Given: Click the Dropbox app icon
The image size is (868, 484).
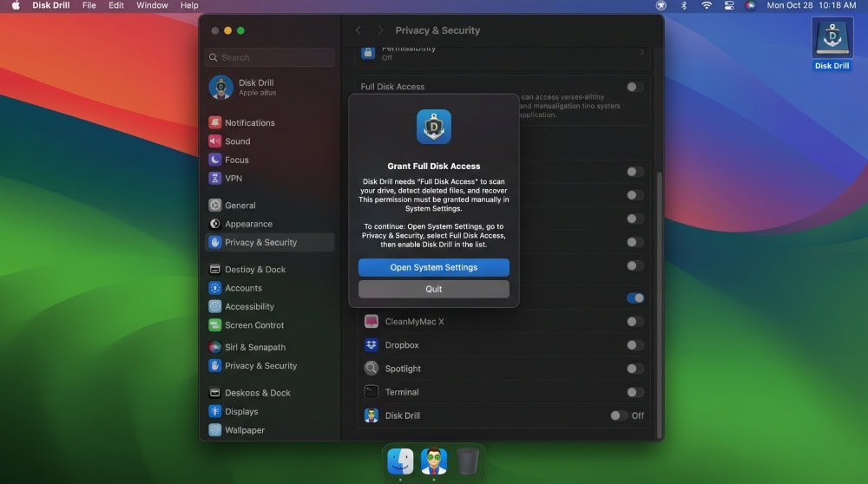Looking at the screenshot, I should pos(371,345).
